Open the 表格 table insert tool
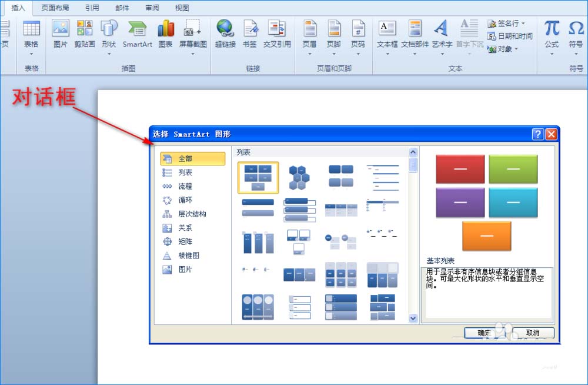This screenshot has width=588, height=385. [x=31, y=38]
